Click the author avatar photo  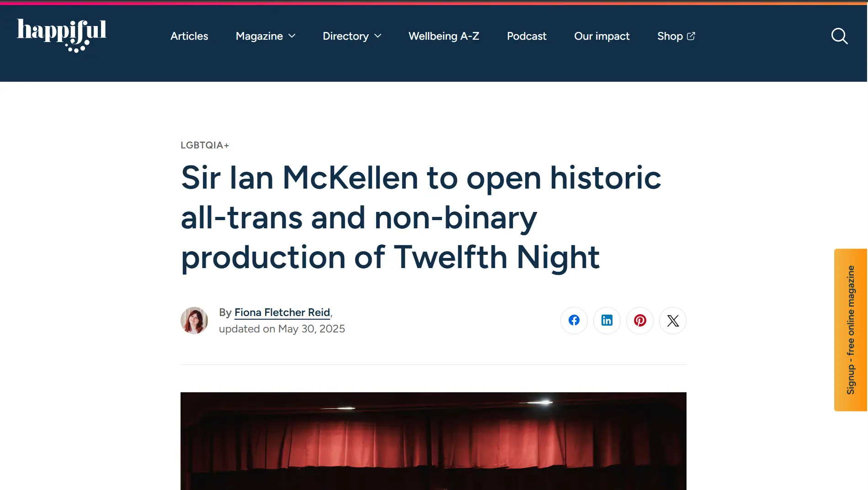tap(194, 321)
